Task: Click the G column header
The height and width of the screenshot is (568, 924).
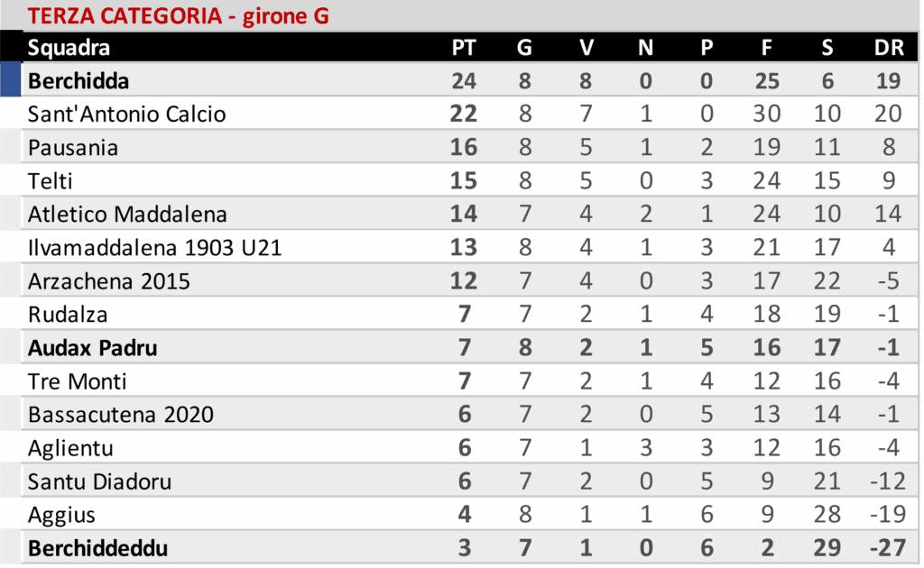Action: 524,48
